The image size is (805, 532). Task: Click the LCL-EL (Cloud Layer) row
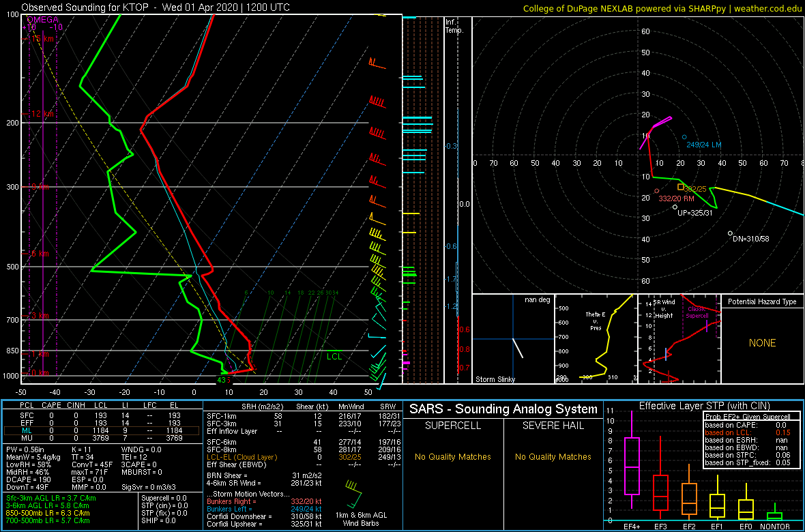pyautogui.click(x=304, y=457)
